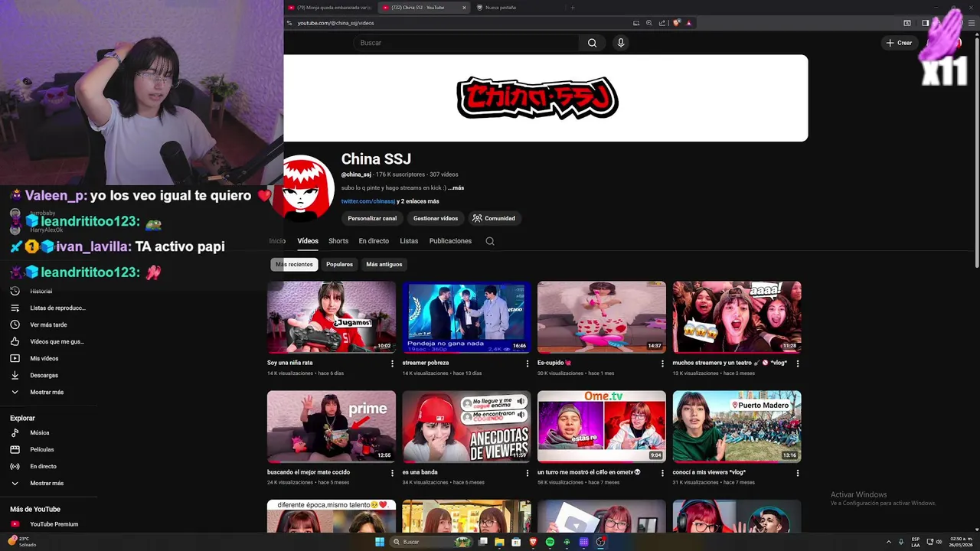The width and height of the screenshot is (980, 551).
Task: Open 'Es-cupido' video thumbnail
Action: [602, 317]
